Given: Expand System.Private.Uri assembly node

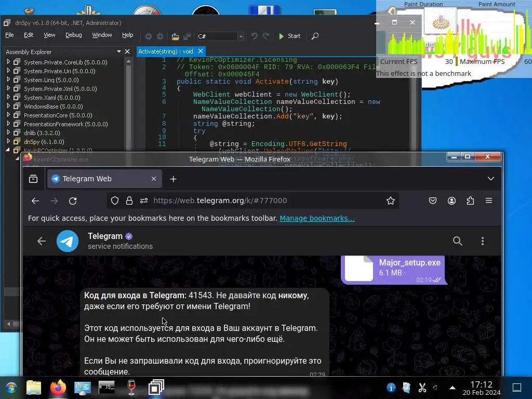Looking at the screenshot, I should click(8, 71).
